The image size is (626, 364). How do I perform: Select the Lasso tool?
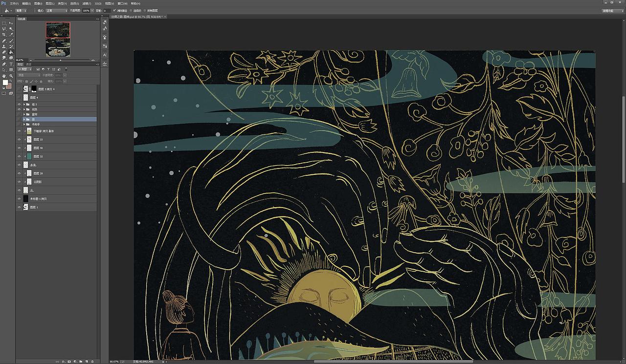coord(4,29)
